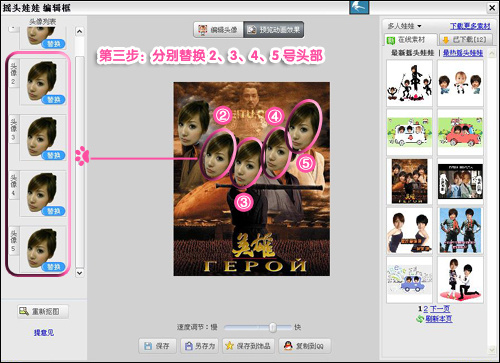This screenshot has width=500, height=363.
Task: Expand the 多人娃娃 category dropdown
Action: (404, 26)
